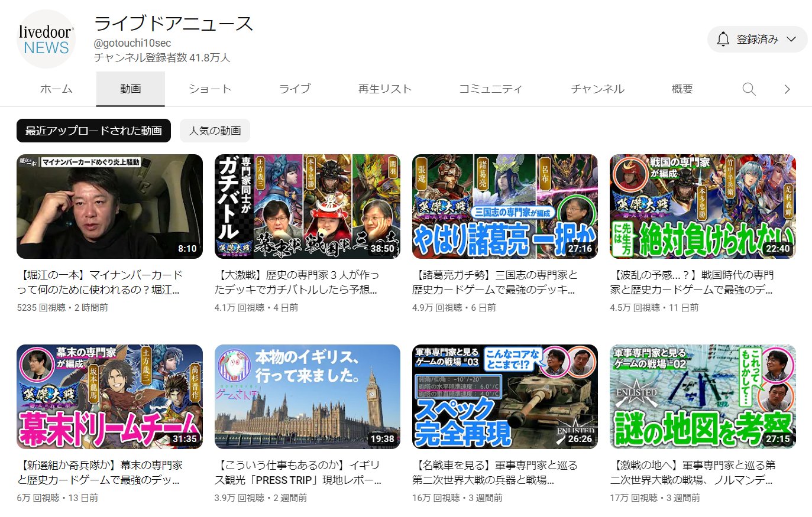Click the 8:10 duration badge

coord(187,249)
